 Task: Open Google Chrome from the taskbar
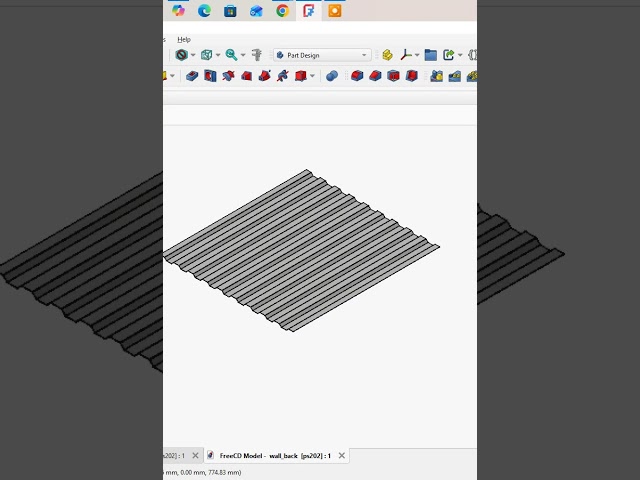[x=282, y=11]
